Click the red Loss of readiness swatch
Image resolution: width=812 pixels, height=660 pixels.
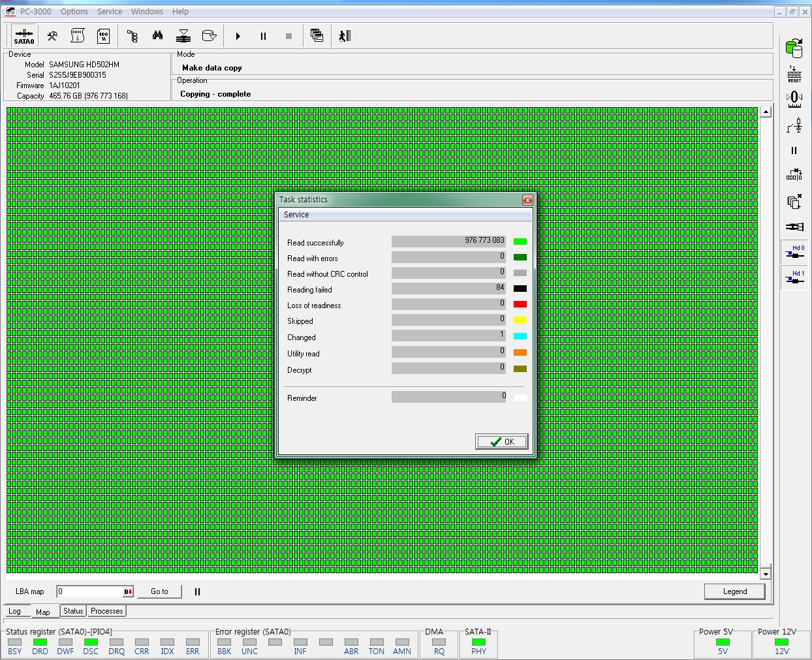click(520, 304)
